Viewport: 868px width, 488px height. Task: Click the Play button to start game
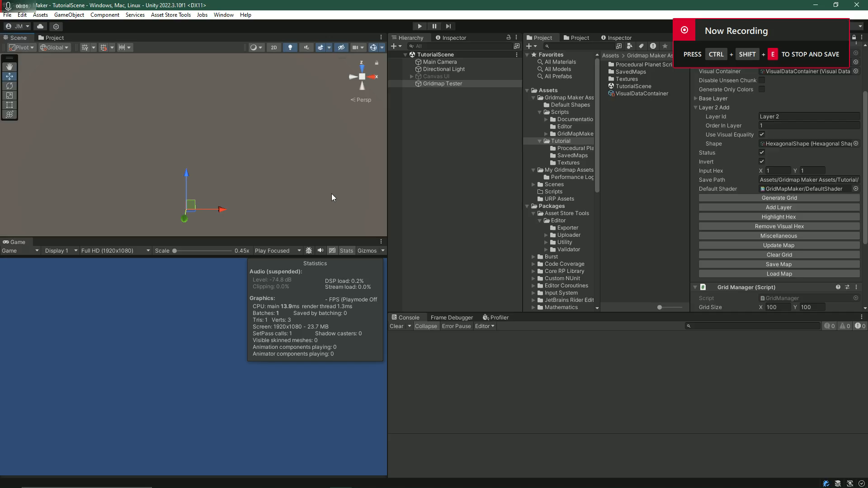pos(420,26)
